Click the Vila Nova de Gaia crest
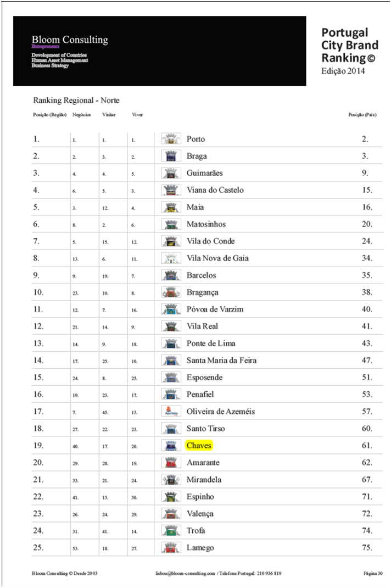This screenshot has height=588, width=391. (x=171, y=258)
